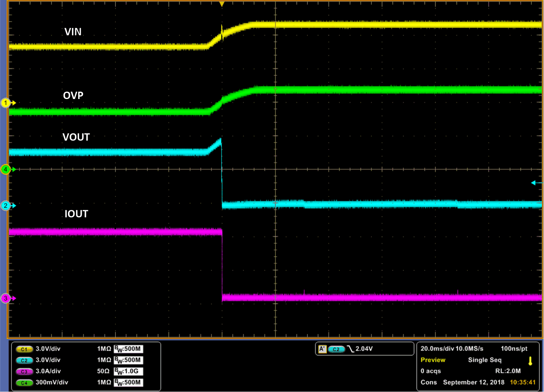Click the yellow trigger marker at the top
The width and height of the screenshot is (544, 392).
coord(221,4)
